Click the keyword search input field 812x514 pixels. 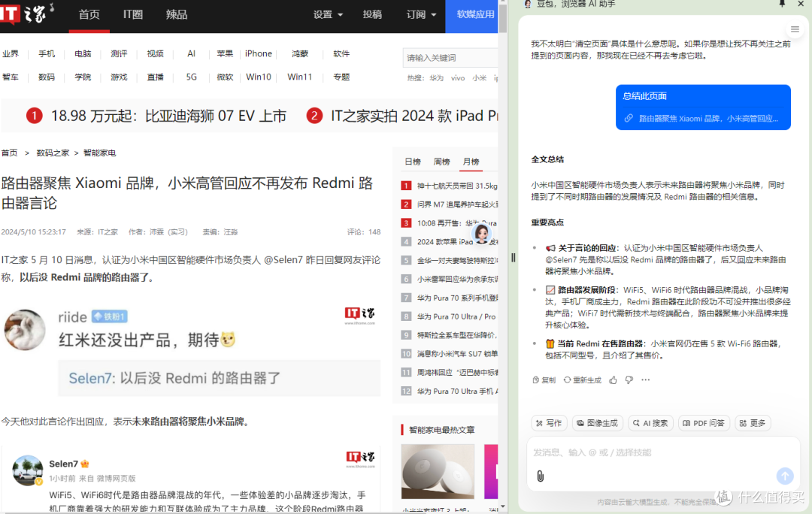[450, 57]
